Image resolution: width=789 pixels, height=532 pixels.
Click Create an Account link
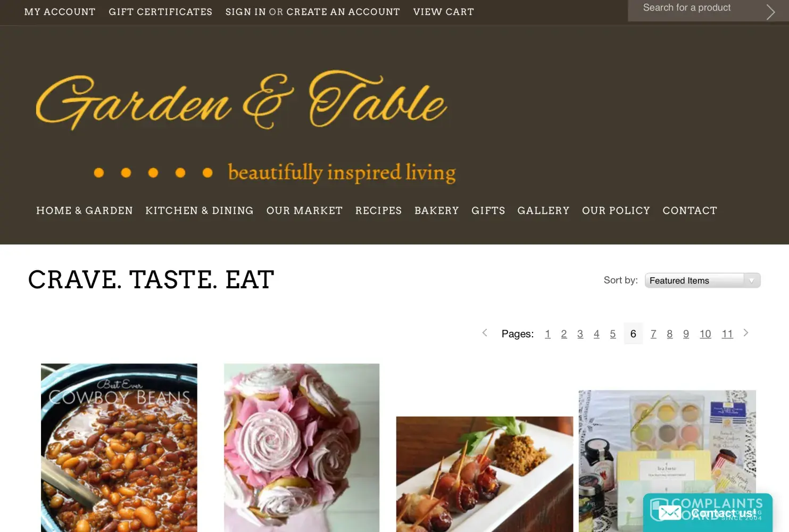[343, 12]
